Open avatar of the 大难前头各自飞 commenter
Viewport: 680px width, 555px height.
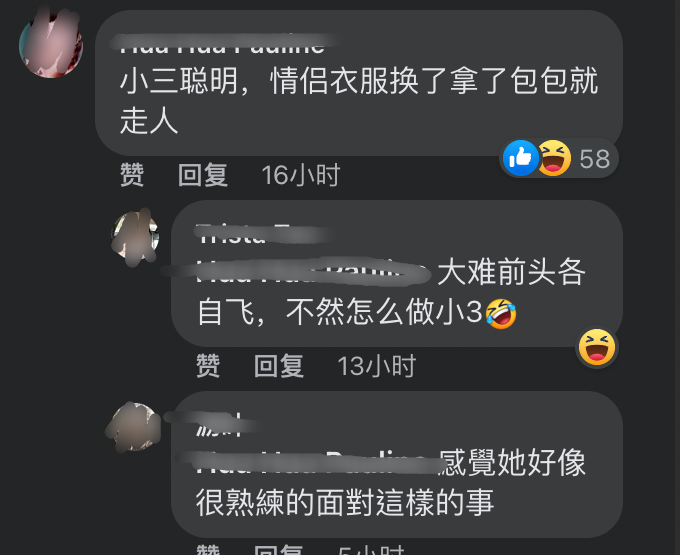coord(135,237)
